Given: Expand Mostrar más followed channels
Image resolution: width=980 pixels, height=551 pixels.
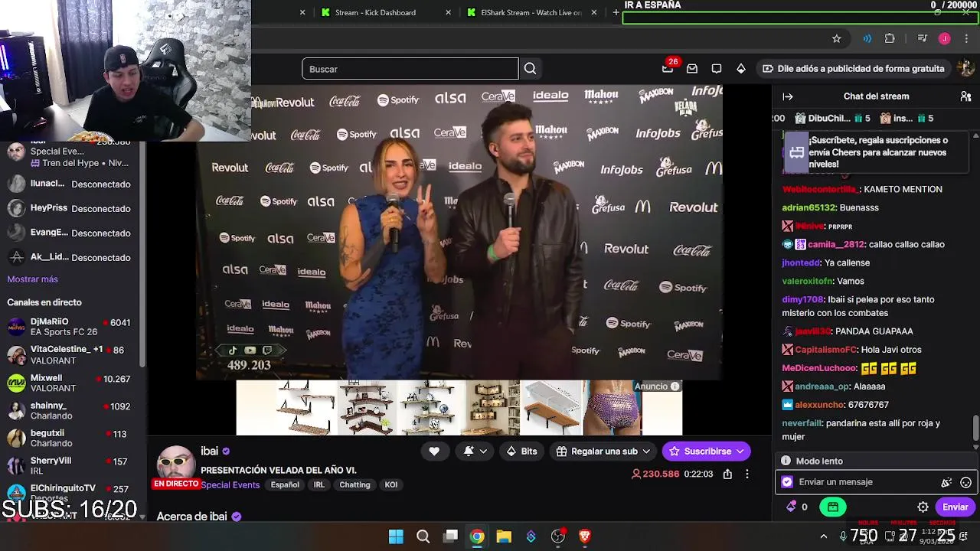Looking at the screenshot, I should 32,279.
